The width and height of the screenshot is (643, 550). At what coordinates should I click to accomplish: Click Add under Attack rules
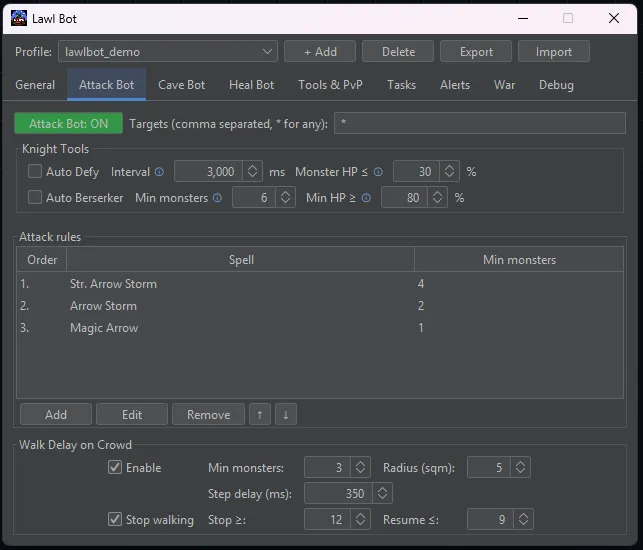pyautogui.click(x=56, y=415)
